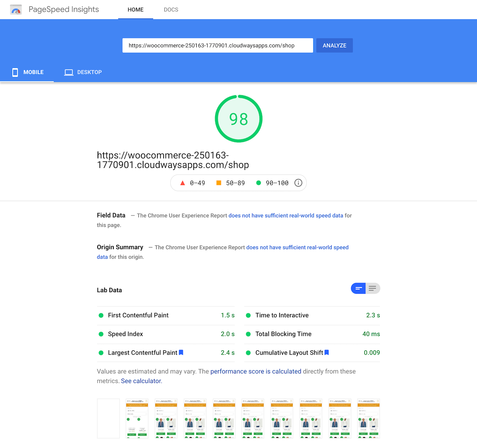The height and width of the screenshot is (448, 477).
Task: Click the Cumulative Layout Shift metric label
Action: [289, 353]
